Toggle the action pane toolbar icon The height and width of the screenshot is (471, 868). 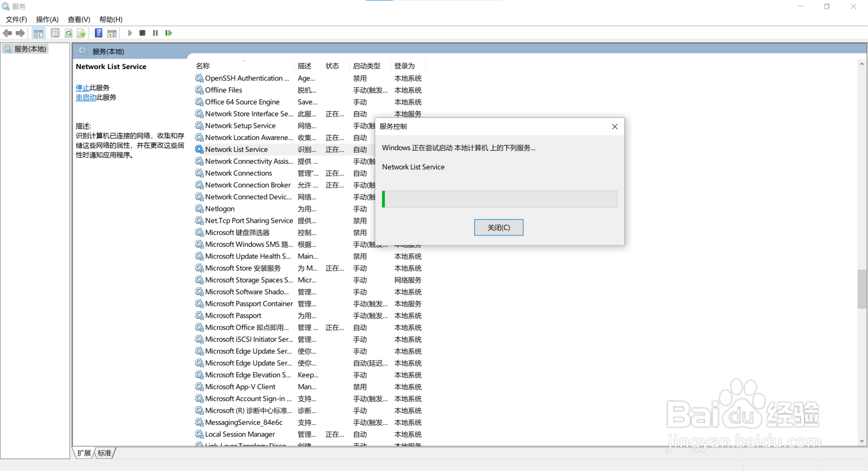coord(112,33)
